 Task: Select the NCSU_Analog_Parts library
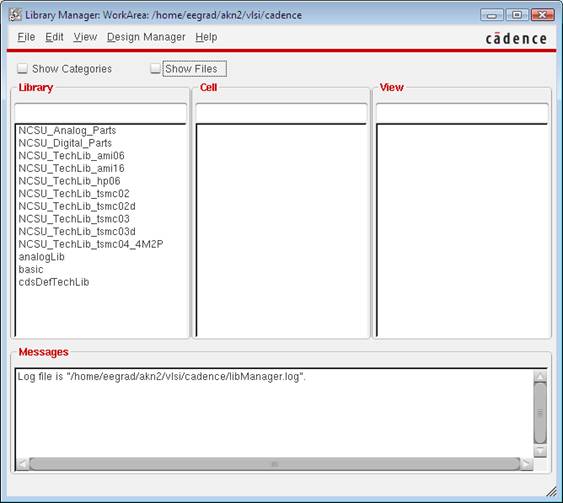pos(67,130)
